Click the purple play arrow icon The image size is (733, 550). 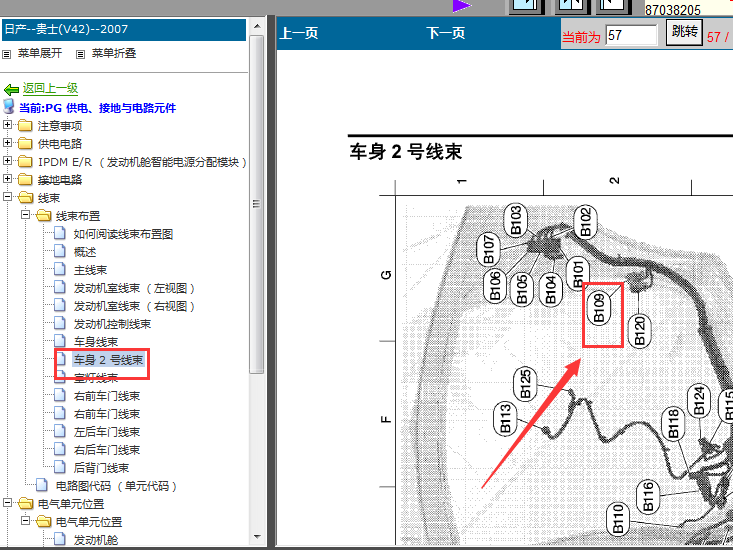click(461, 6)
